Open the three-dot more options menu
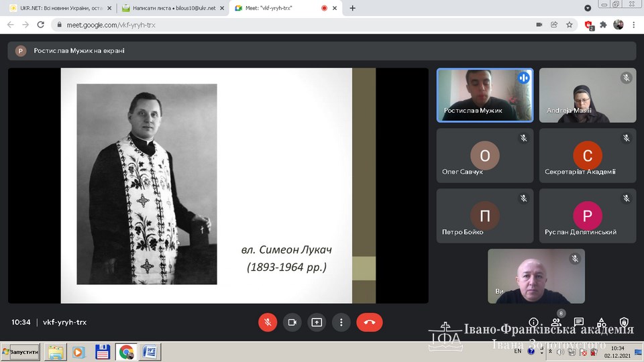The image size is (644, 362). click(x=341, y=322)
